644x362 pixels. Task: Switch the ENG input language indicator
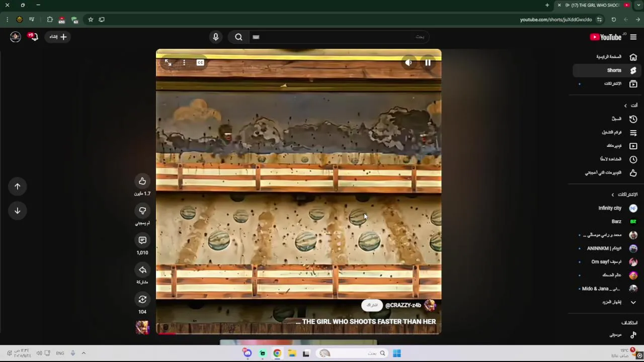click(60, 353)
